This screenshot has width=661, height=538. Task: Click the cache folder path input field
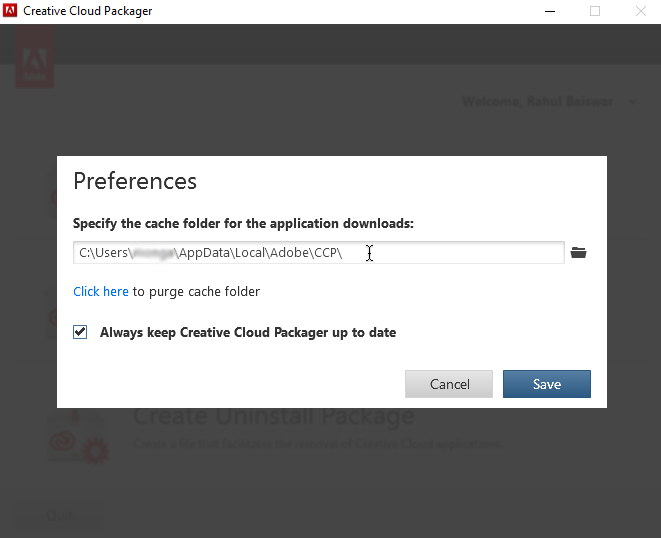[x=319, y=253]
